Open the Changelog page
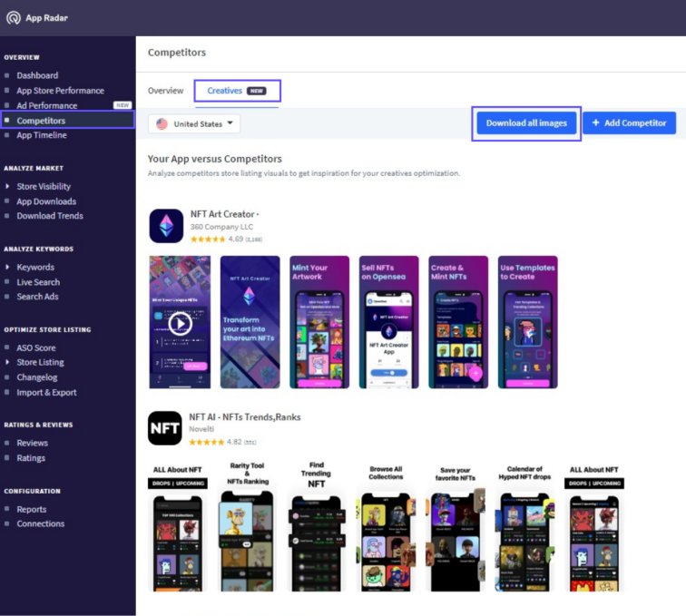The image size is (686, 616). coord(36,377)
